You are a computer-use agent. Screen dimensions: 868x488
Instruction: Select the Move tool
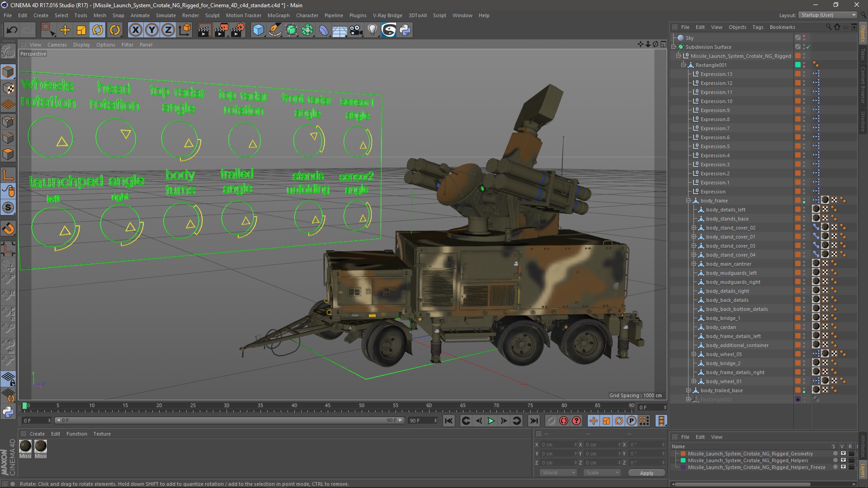coord(65,30)
